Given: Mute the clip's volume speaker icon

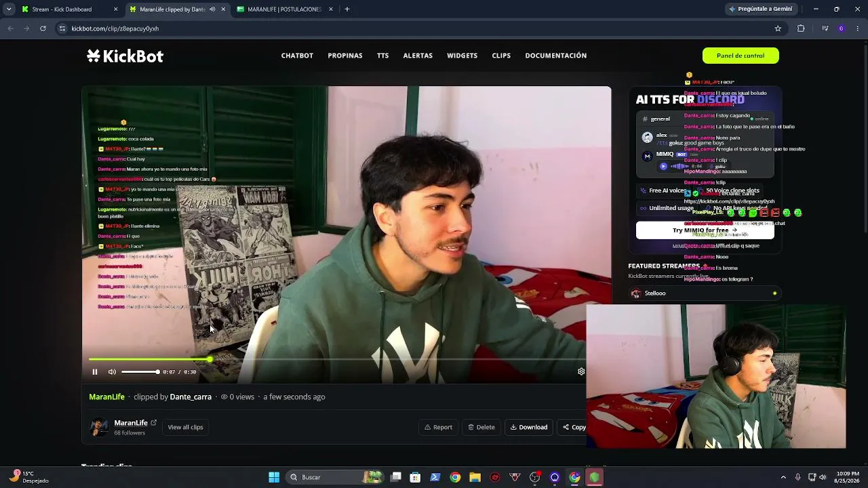Looking at the screenshot, I should pyautogui.click(x=112, y=371).
